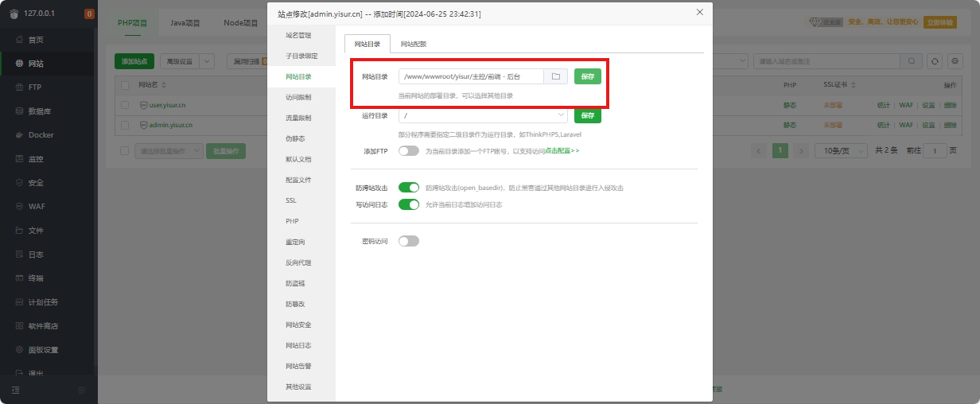Click the folder browse icon beside 网站目录 path

pyautogui.click(x=556, y=76)
